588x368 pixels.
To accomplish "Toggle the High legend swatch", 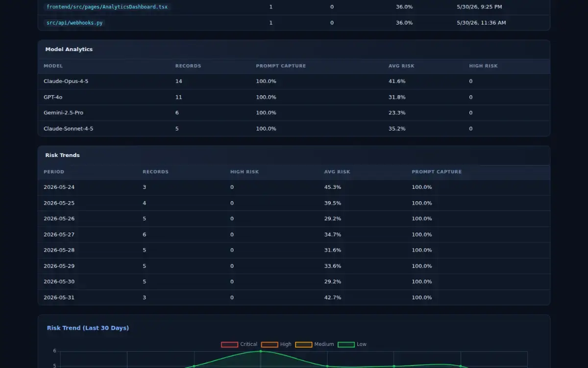I will 269,344.
